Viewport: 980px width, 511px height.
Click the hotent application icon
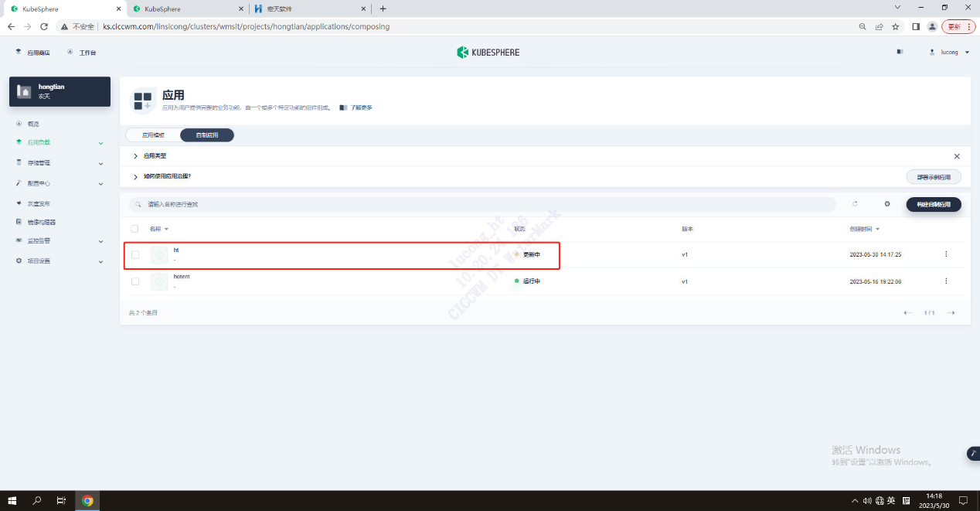tap(159, 281)
